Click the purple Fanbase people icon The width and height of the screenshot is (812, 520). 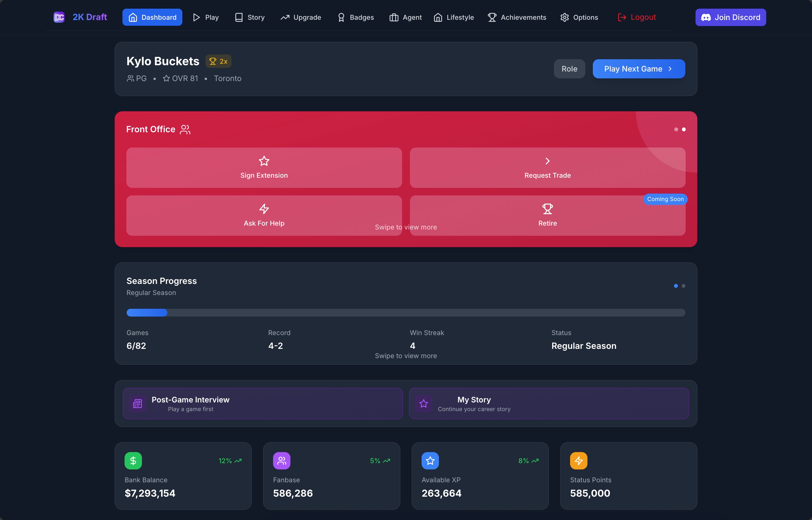[281, 460]
